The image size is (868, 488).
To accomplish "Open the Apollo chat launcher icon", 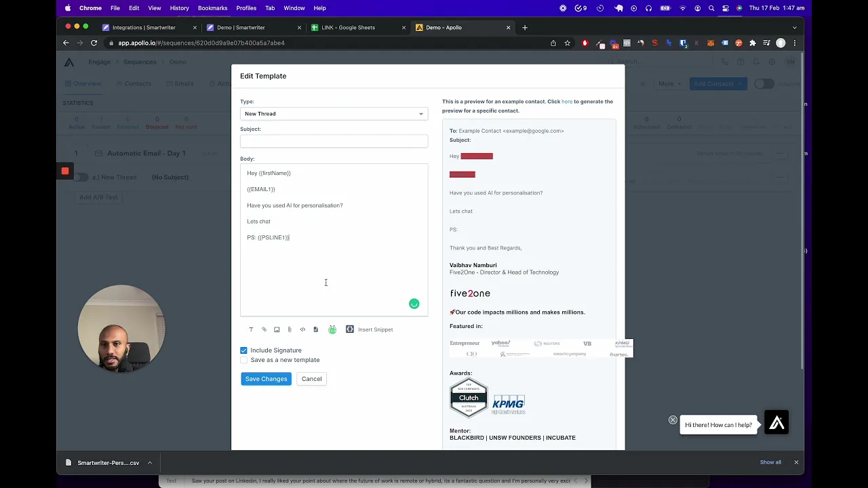I will [x=776, y=423].
